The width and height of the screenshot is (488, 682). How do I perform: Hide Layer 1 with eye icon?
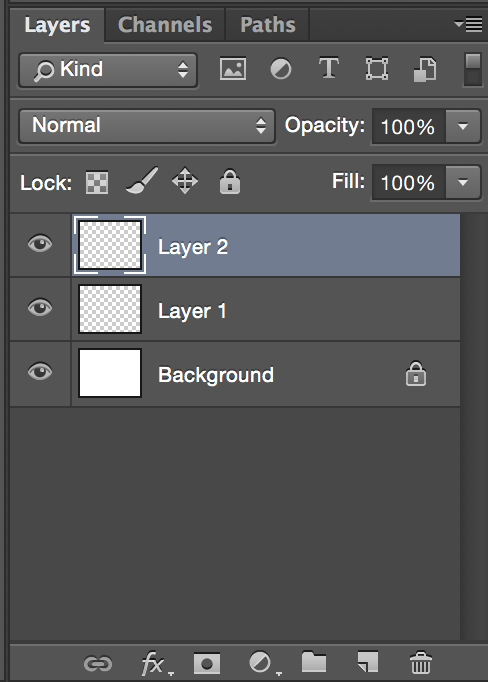coord(40,308)
